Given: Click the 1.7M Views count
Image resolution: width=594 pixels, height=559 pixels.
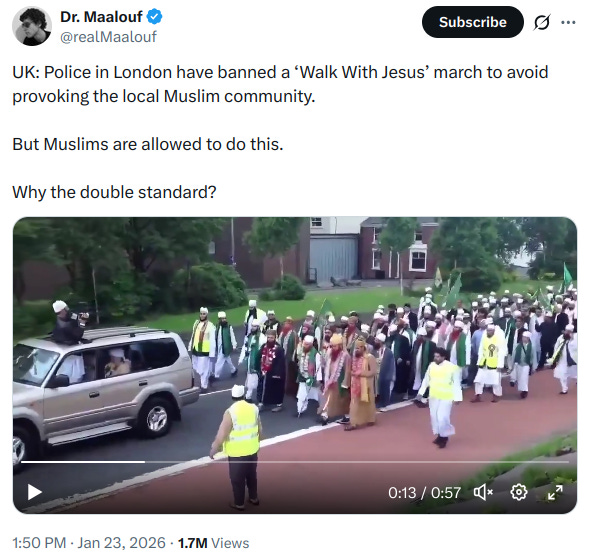Looking at the screenshot, I should pyautogui.click(x=213, y=543).
